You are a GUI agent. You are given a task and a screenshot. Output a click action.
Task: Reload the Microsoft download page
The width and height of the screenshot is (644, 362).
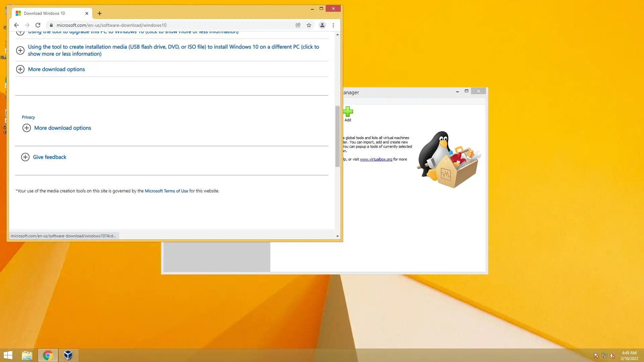tap(38, 25)
